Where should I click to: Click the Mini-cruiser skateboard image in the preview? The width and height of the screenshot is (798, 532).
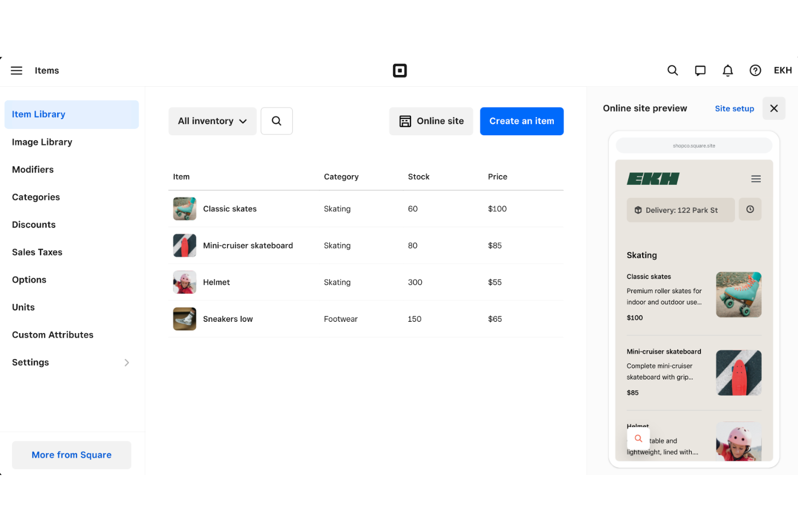(739, 372)
